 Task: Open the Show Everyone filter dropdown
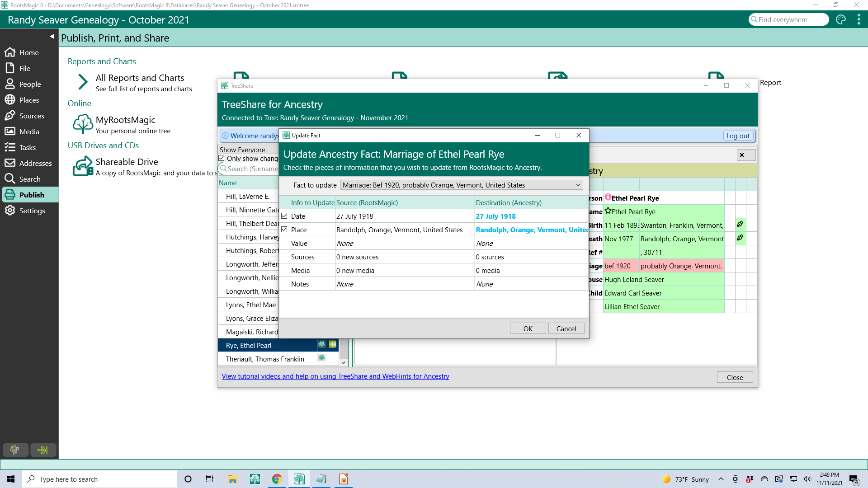coord(248,150)
